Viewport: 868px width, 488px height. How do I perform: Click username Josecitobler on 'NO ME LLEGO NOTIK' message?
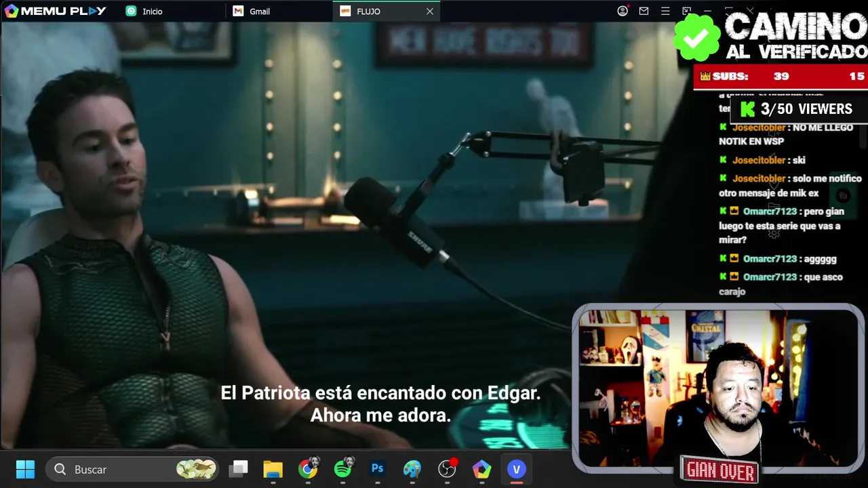point(759,127)
